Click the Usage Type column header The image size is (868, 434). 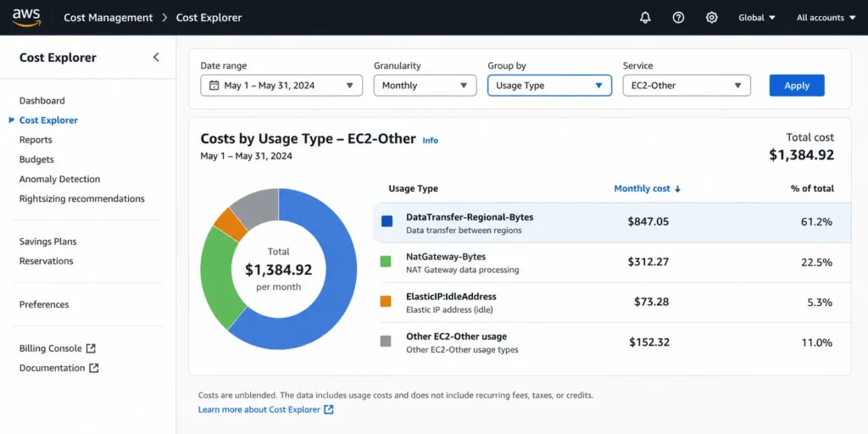tap(413, 189)
